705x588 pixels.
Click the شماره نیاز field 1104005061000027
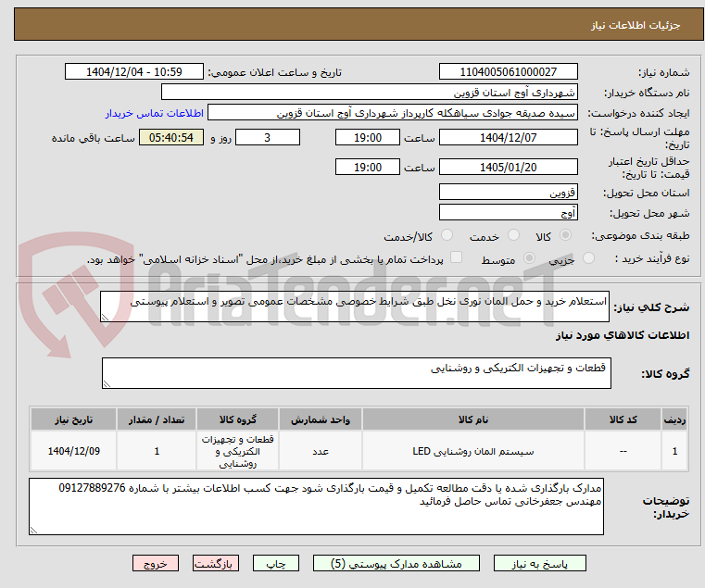[x=508, y=72]
